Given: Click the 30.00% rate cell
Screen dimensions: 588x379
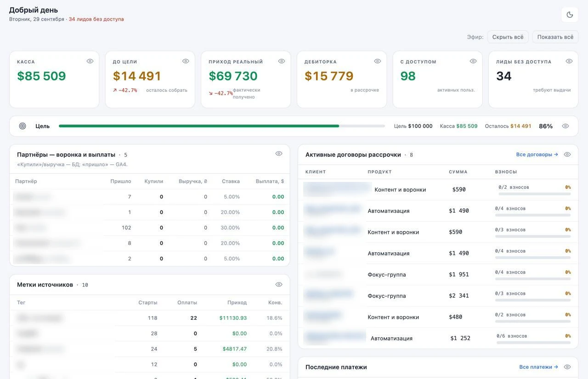Looking at the screenshot, I should (x=230, y=227).
